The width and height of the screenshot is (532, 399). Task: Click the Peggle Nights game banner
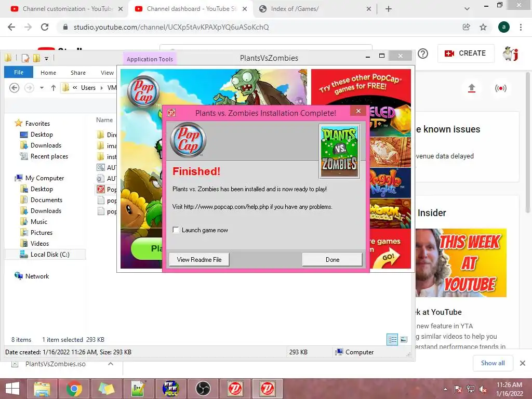(x=390, y=183)
